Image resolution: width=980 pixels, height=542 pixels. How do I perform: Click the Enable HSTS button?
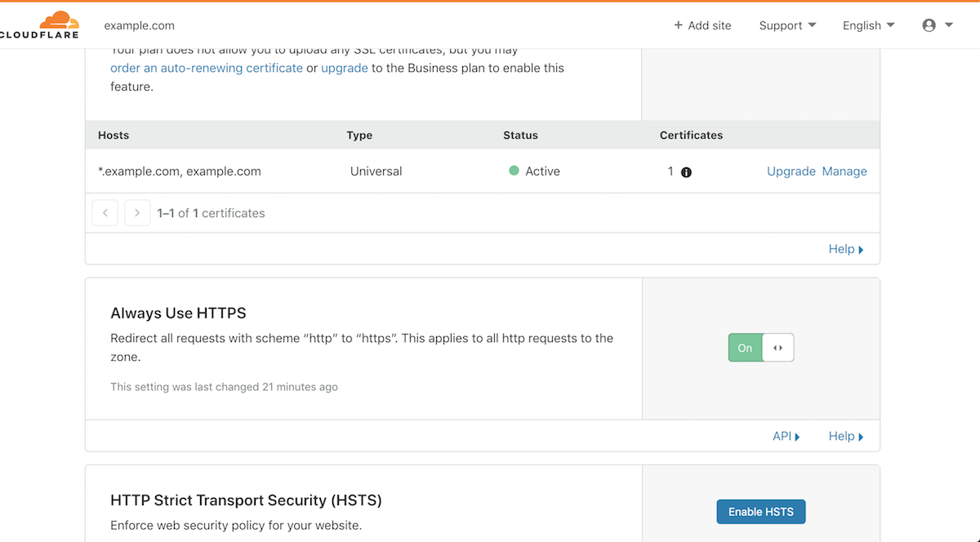760,512
